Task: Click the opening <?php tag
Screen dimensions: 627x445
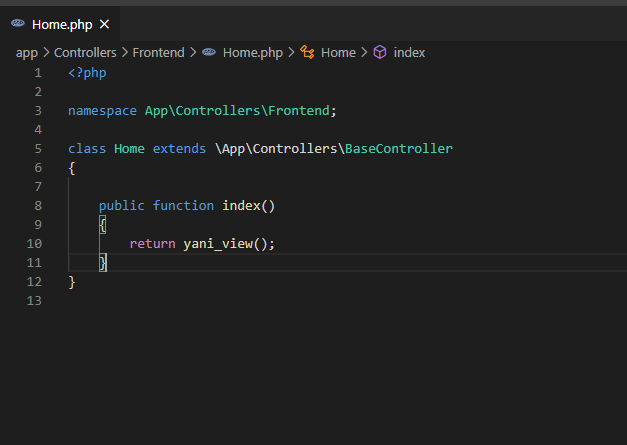Action: point(87,72)
